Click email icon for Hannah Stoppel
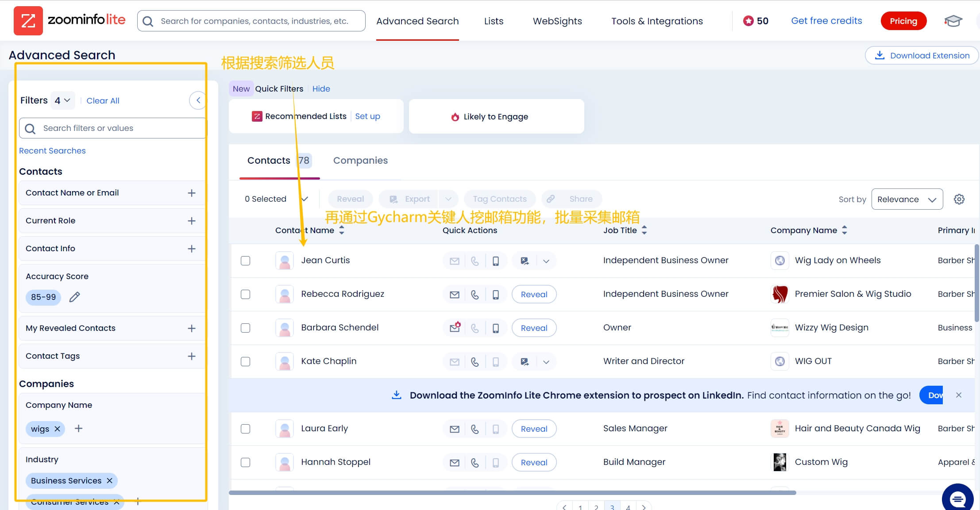 click(455, 463)
